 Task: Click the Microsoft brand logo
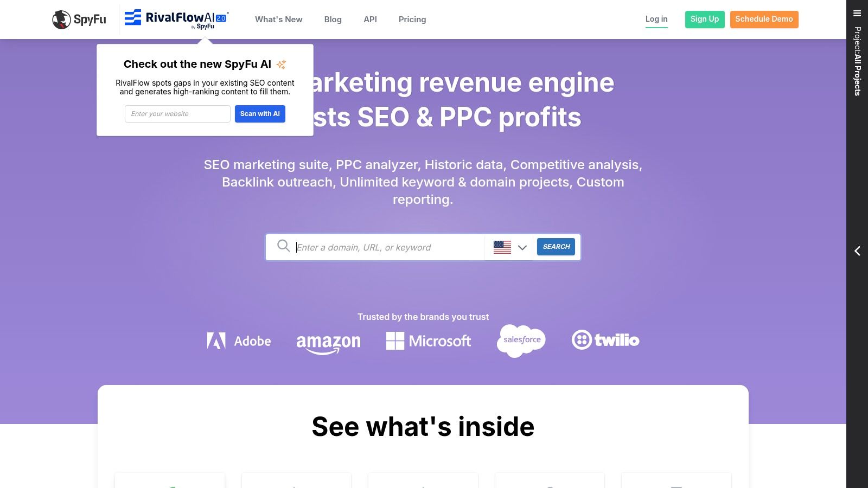pyautogui.click(x=429, y=341)
